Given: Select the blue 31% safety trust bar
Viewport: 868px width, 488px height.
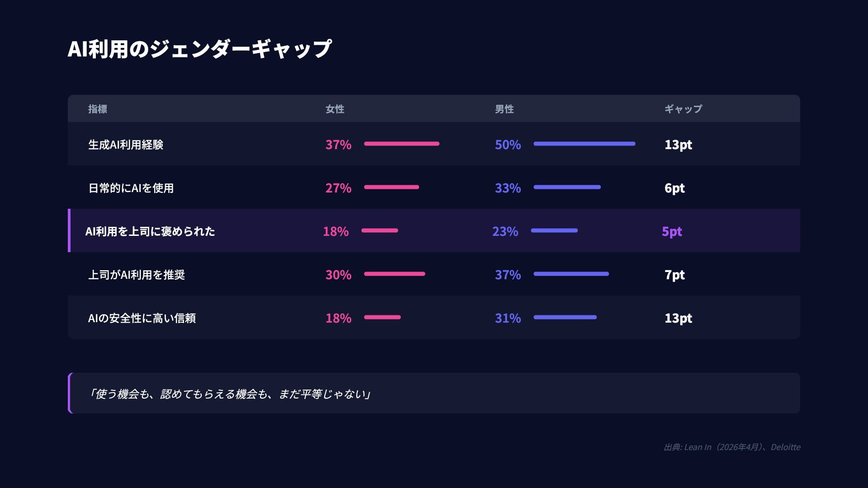Looking at the screenshot, I should (565, 317).
